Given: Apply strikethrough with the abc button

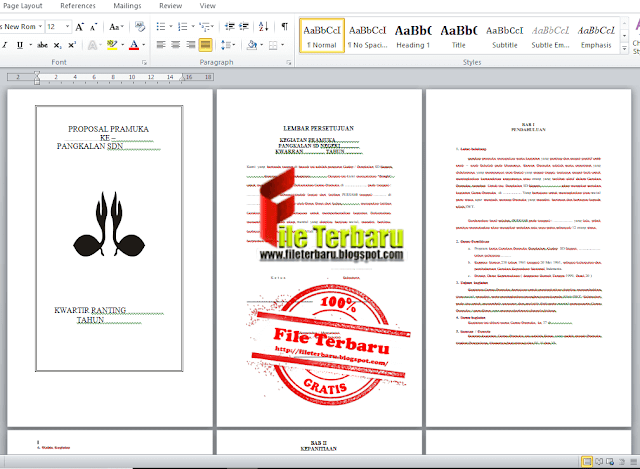Looking at the screenshot, I should click(x=42, y=45).
